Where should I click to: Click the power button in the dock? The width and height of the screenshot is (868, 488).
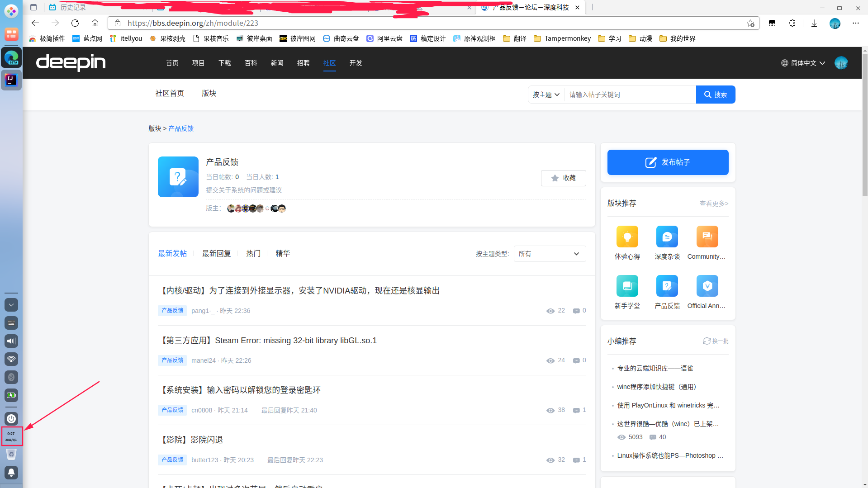click(11, 419)
